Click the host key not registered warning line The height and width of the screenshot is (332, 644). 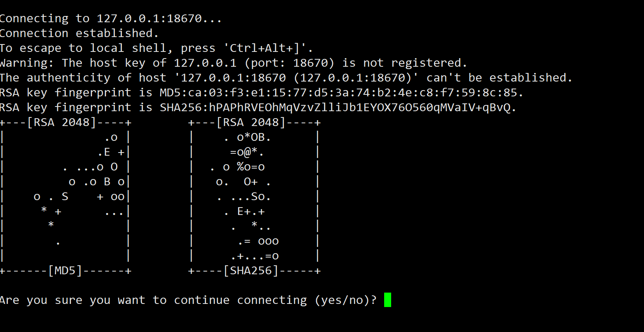233,63
